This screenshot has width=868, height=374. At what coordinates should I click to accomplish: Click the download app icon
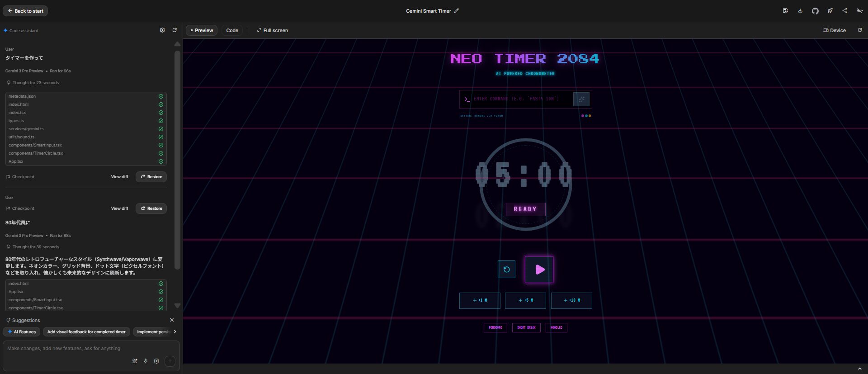click(x=800, y=11)
